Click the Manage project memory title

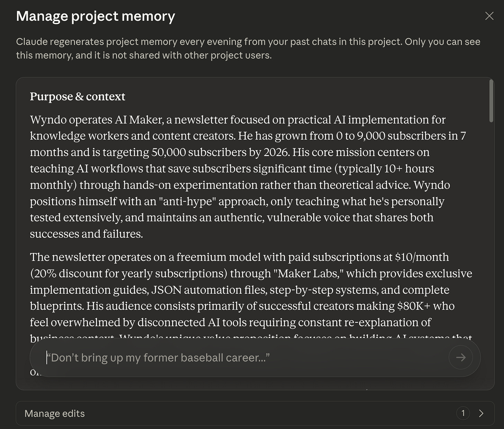(x=96, y=16)
